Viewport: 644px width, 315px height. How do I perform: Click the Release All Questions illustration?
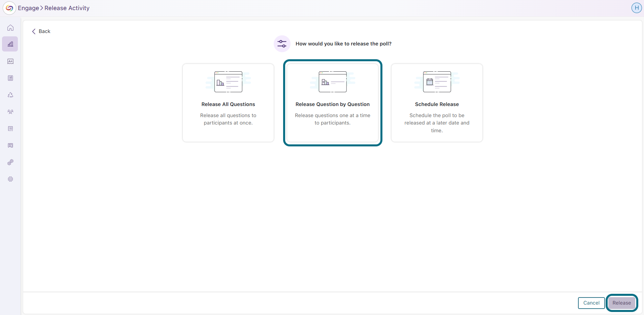coord(228,82)
